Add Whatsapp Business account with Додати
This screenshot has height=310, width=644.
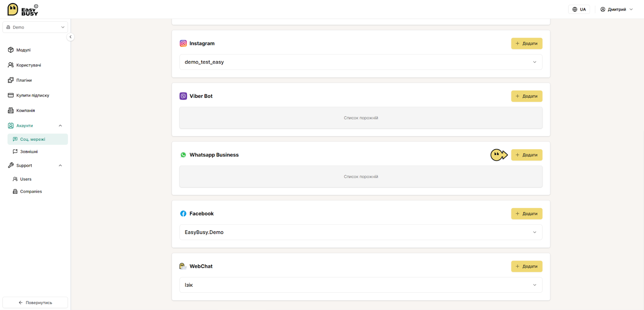point(526,155)
